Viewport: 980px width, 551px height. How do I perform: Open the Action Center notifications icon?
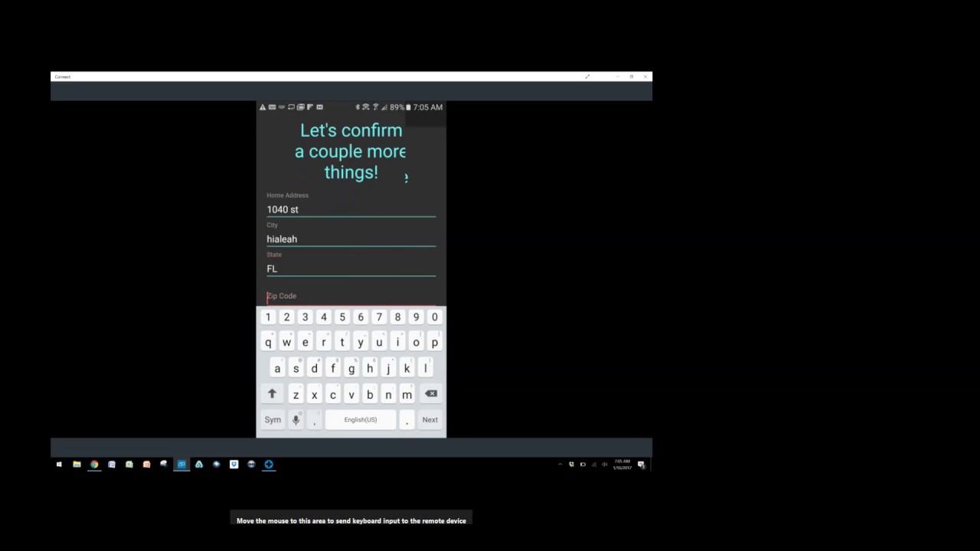pos(642,465)
